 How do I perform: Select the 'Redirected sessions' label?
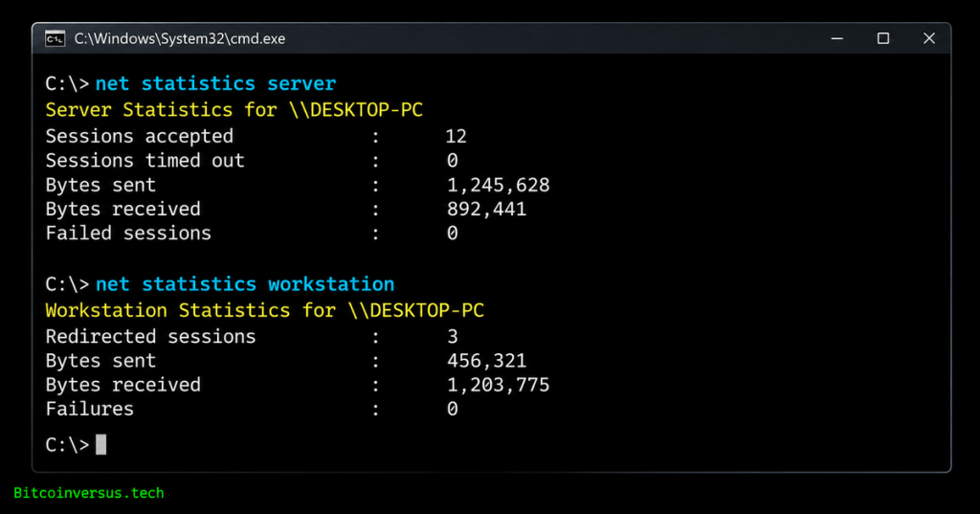coord(150,336)
